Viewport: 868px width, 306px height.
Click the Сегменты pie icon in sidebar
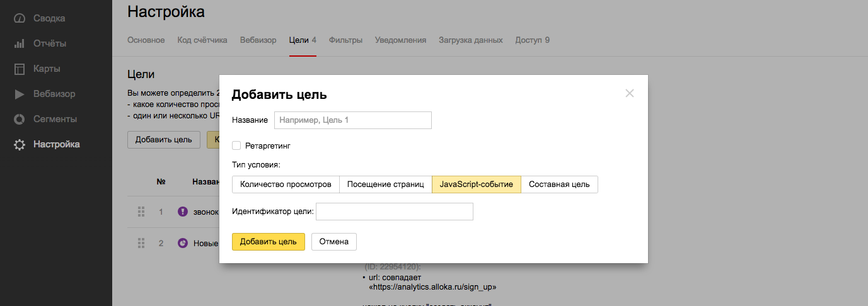(x=20, y=119)
